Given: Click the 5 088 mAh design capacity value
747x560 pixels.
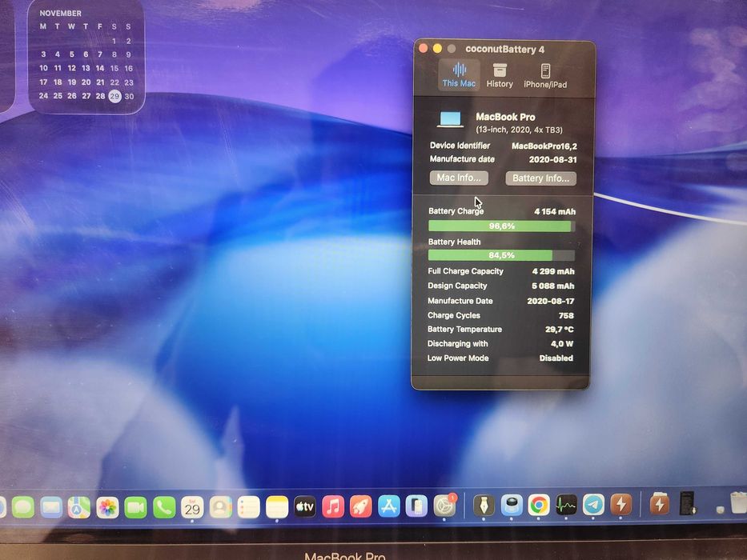Looking at the screenshot, I should tap(552, 286).
